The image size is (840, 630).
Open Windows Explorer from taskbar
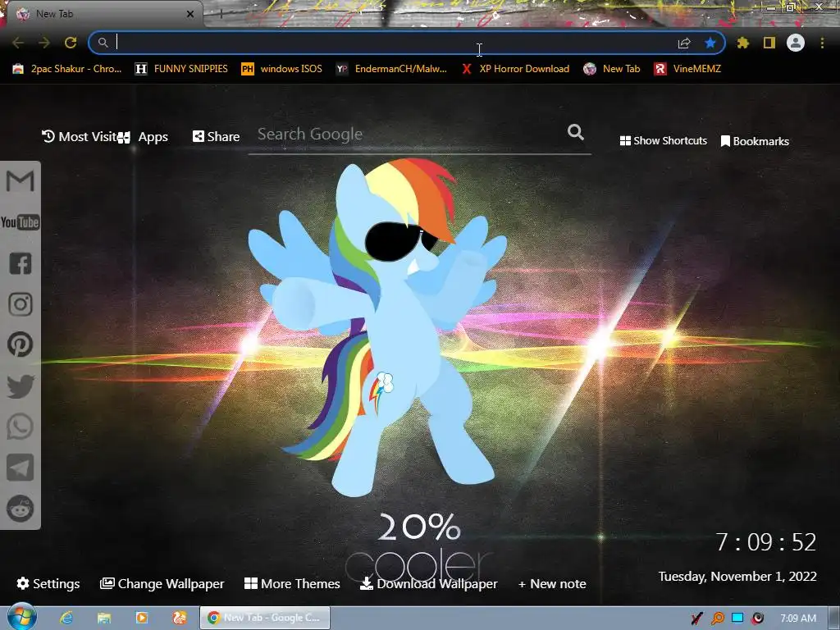click(104, 619)
